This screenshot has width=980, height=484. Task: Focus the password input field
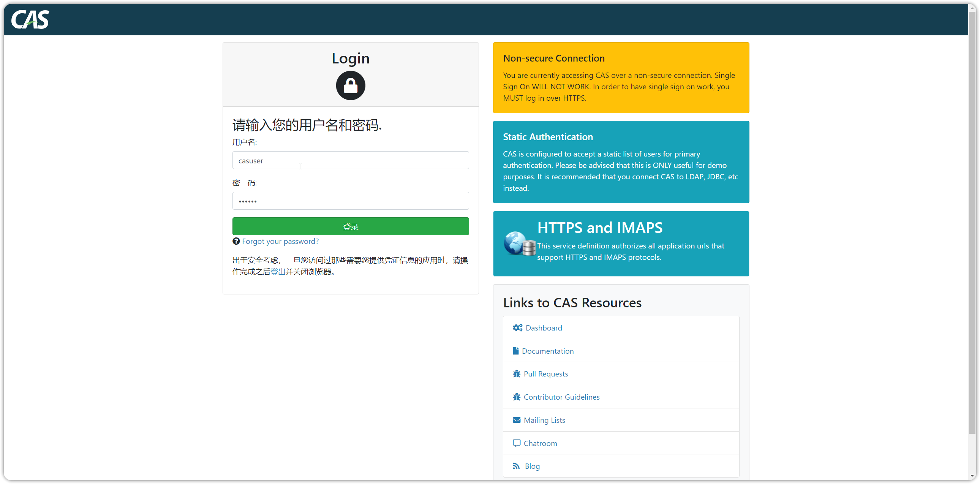click(350, 201)
